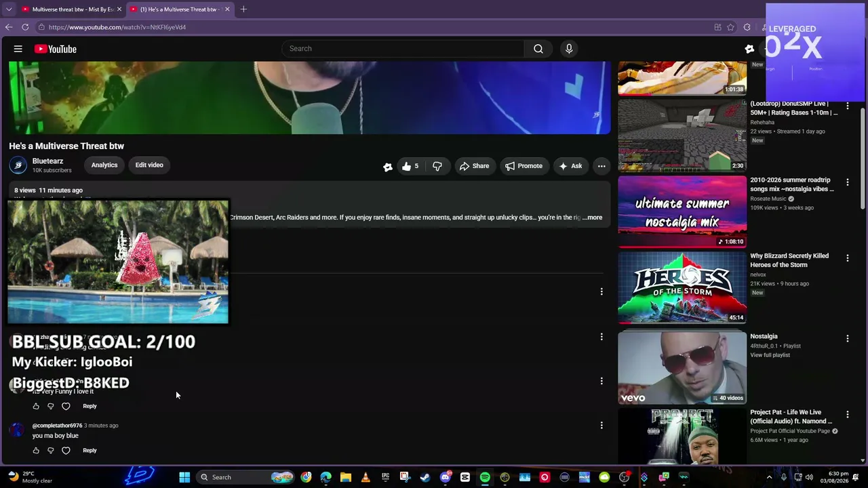Open Discord from the taskbar

(x=445, y=477)
